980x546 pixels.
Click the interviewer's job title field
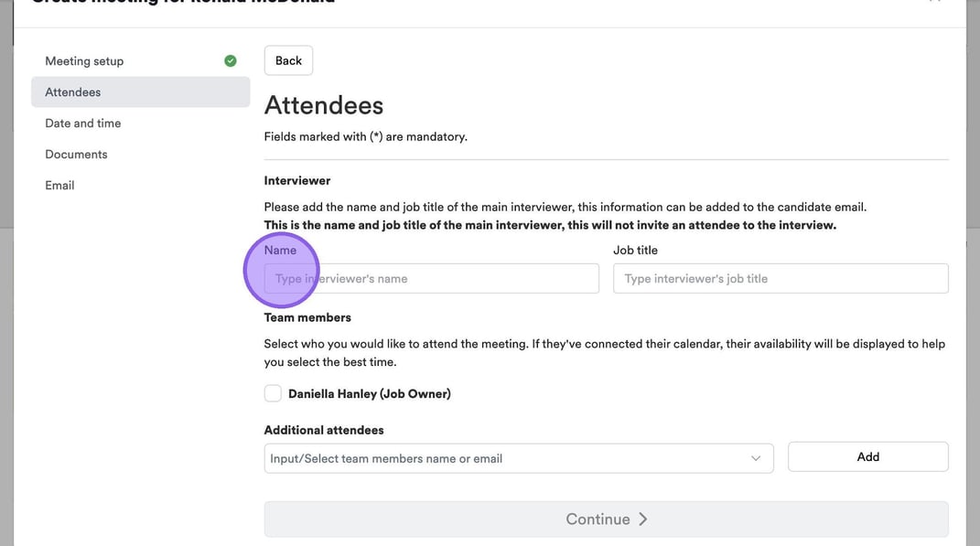point(780,279)
